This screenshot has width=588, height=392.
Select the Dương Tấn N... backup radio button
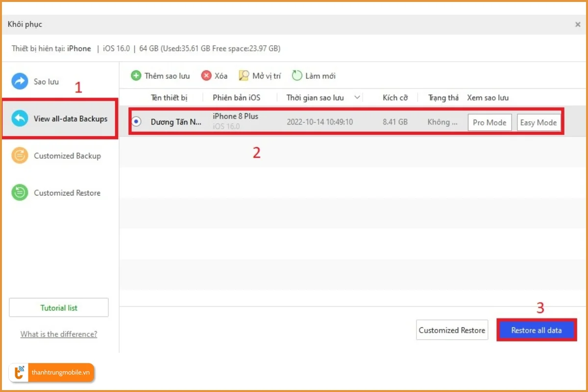click(x=137, y=122)
